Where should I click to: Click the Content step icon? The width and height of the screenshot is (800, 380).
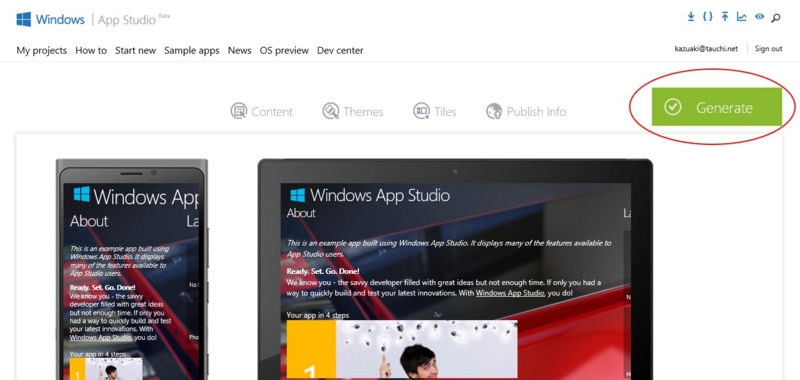point(238,111)
